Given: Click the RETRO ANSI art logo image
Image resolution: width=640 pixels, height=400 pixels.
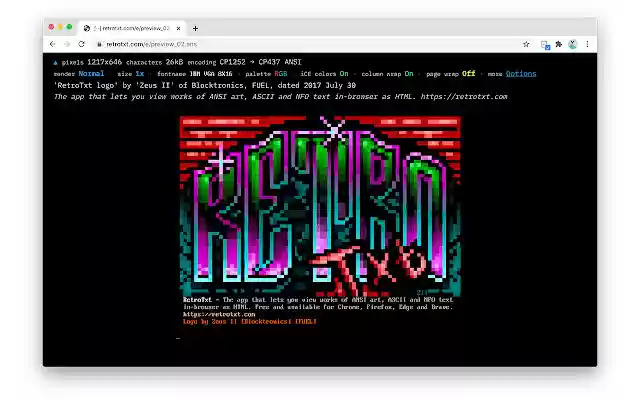Looking at the screenshot, I should (320, 206).
